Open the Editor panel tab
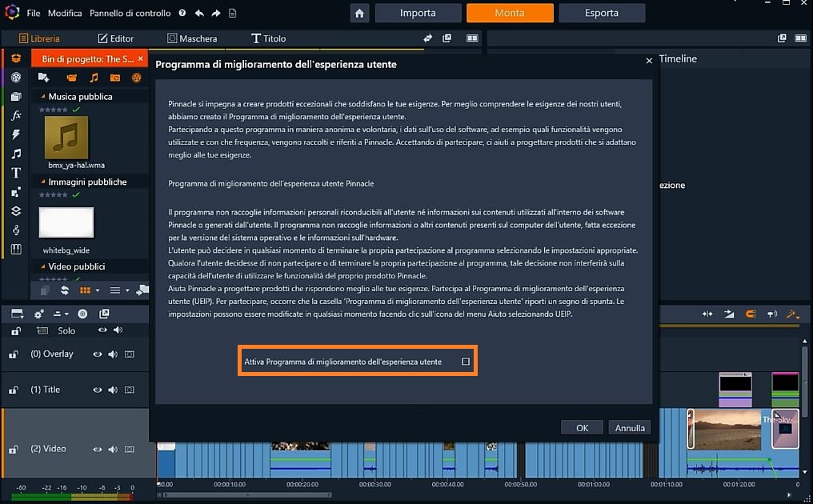 pos(115,38)
